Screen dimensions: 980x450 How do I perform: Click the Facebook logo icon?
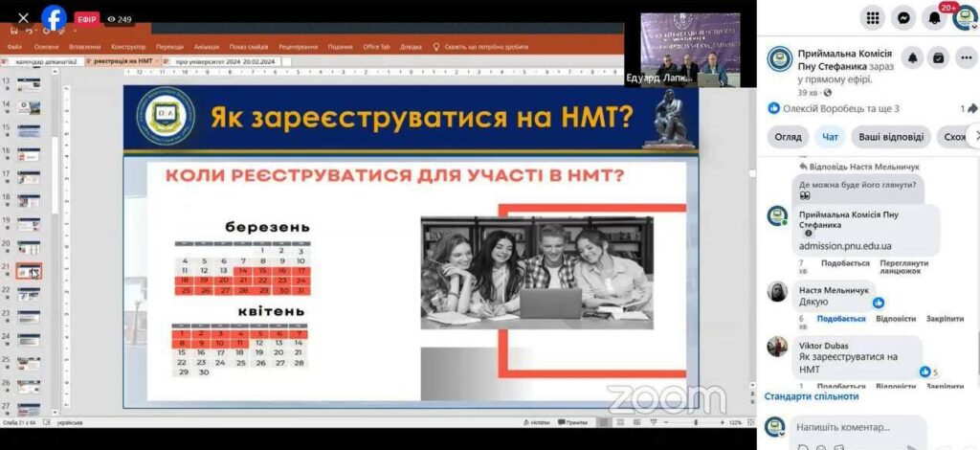pyautogui.click(x=54, y=18)
